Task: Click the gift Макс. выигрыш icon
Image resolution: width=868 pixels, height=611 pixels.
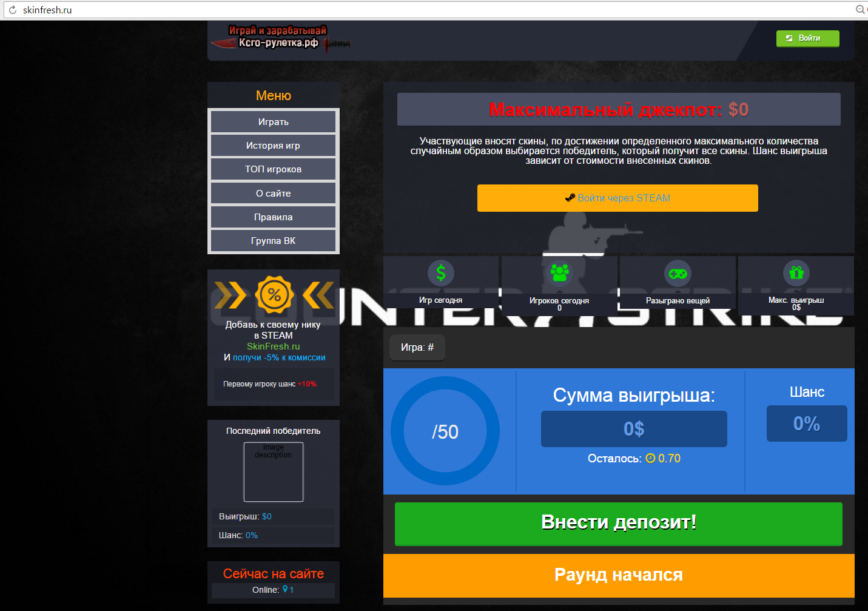Action: coord(796,273)
